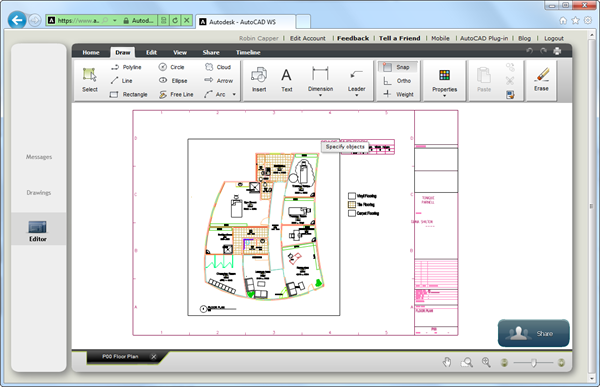Pick the Line drawing tool
This screenshot has width=600, height=387.
(x=121, y=81)
